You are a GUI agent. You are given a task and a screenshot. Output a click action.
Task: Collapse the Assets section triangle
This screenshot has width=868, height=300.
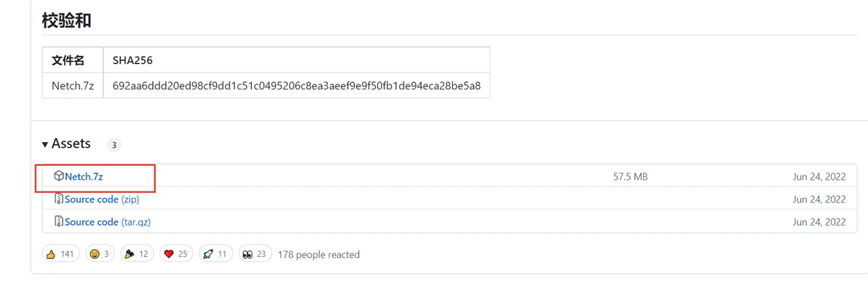click(x=45, y=144)
